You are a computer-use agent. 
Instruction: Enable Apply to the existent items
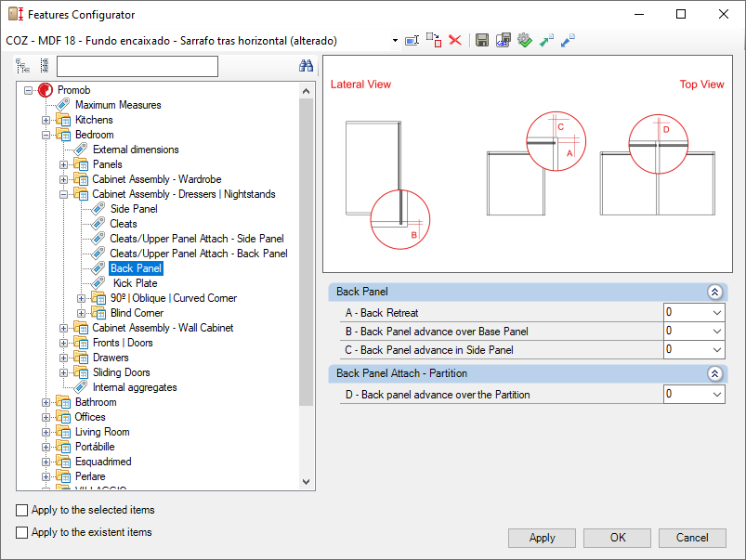(22, 532)
